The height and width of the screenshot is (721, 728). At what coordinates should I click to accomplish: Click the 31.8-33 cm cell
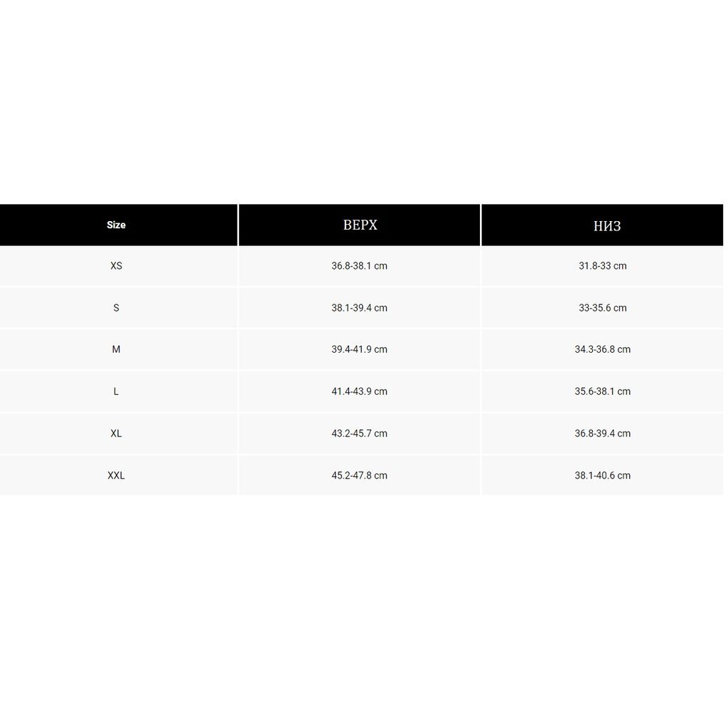602,266
